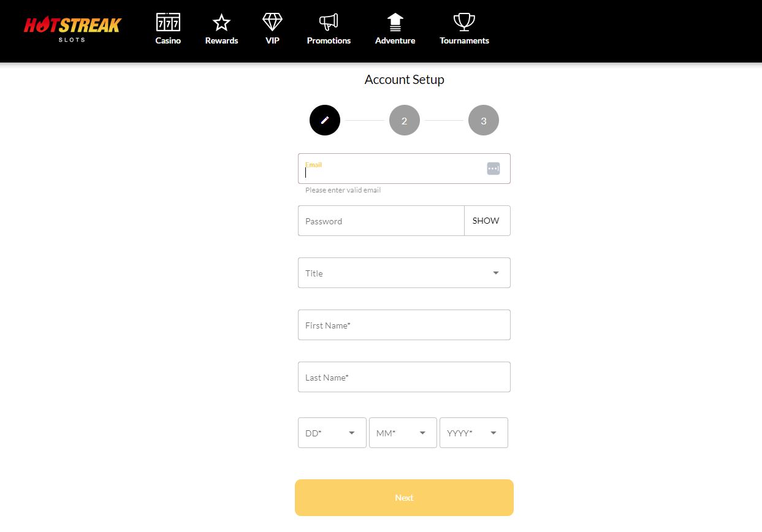Image resolution: width=762 pixels, height=532 pixels.
Task: Go to the Tournaments menu label
Action: click(x=464, y=40)
